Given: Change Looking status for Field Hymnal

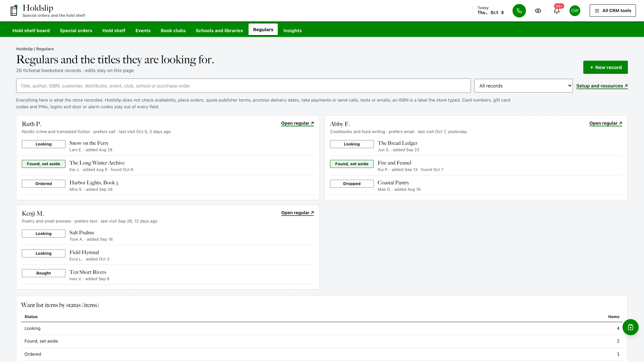Looking at the screenshot, I should pos(43,253).
